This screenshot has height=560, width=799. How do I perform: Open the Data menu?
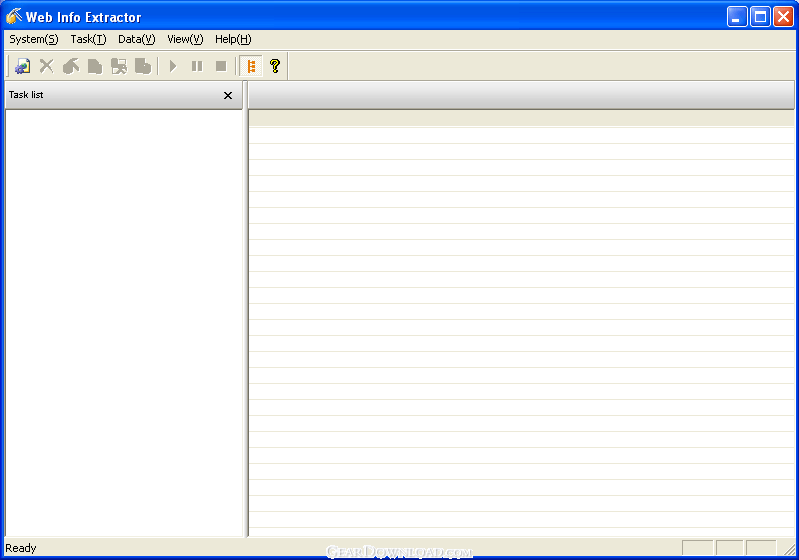point(136,39)
